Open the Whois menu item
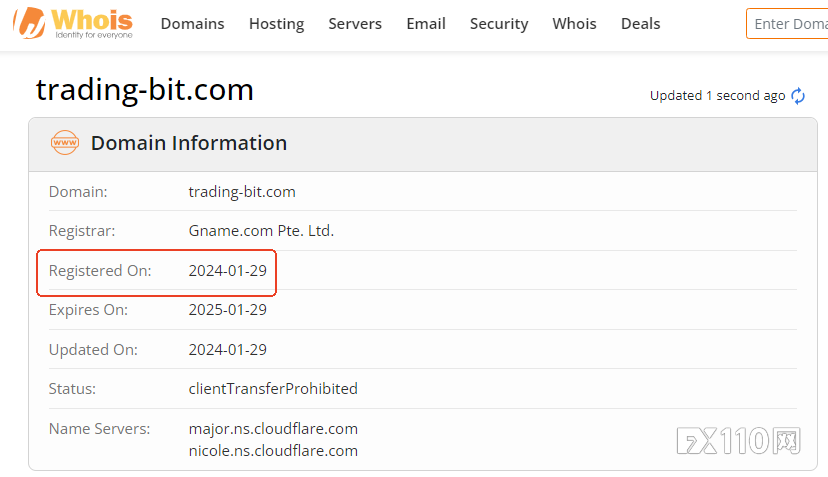The width and height of the screenshot is (828, 477). 574,24
